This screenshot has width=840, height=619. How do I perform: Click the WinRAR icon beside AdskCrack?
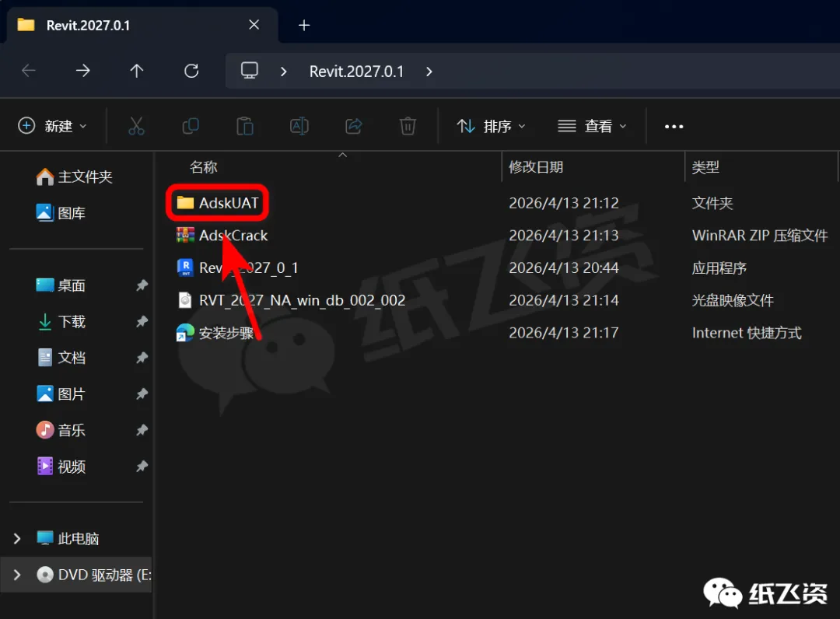pyautogui.click(x=185, y=235)
